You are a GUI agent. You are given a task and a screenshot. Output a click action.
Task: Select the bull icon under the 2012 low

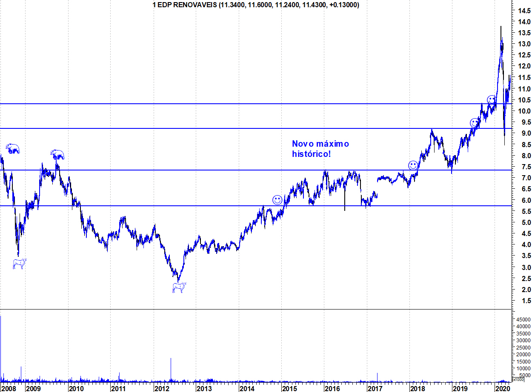coord(179,287)
